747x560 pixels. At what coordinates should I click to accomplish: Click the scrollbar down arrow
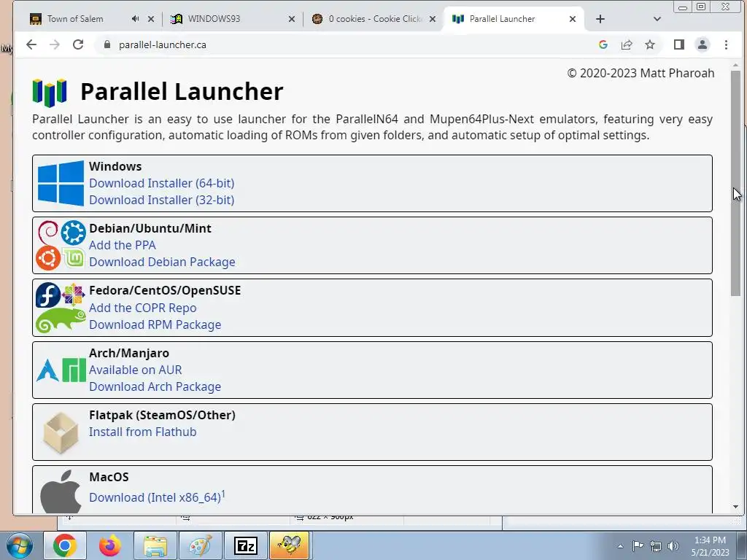click(x=736, y=507)
